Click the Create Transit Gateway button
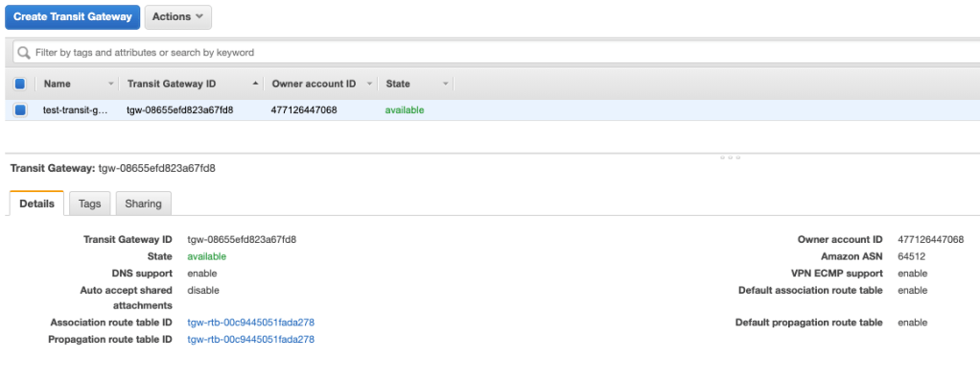Image resolution: width=980 pixels, height=385 pixels. [73, 17]
